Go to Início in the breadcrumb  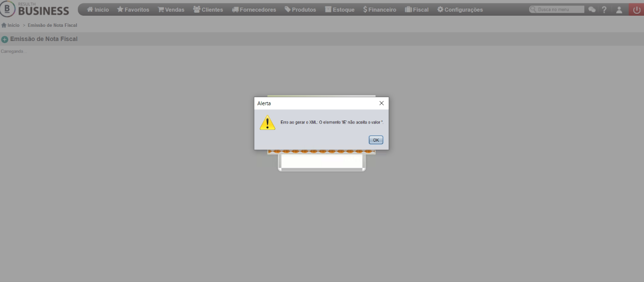tap(10, 25)
